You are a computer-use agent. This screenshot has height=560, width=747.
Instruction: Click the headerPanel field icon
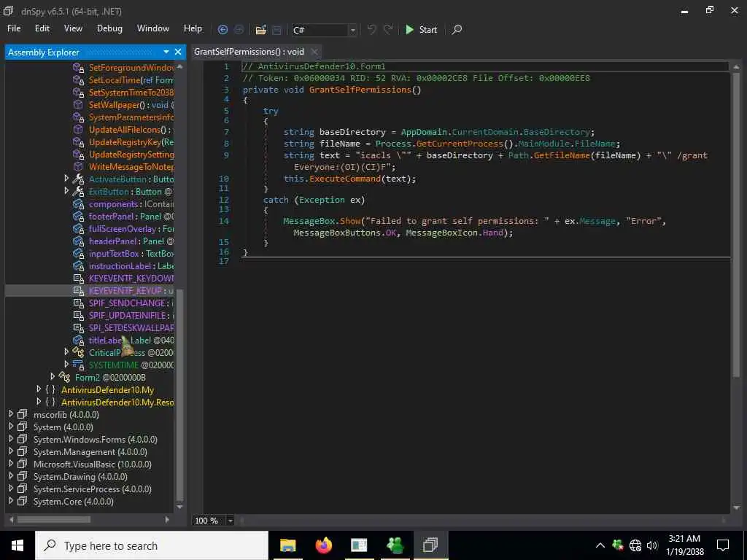pos(78,241)
